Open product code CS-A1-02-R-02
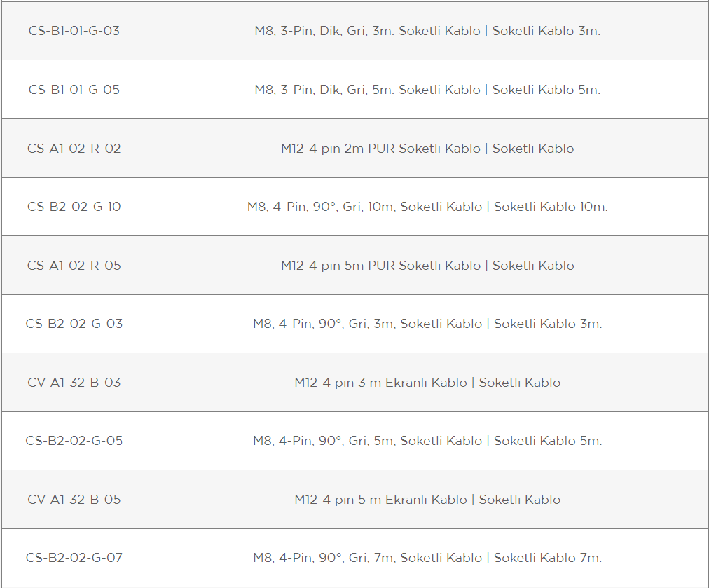The width and height of the screenshot is (709, 588). coord(74,149)
